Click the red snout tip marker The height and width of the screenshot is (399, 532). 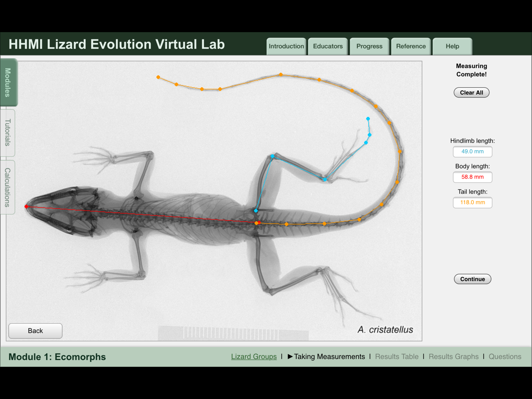click(x=26, y=207)
